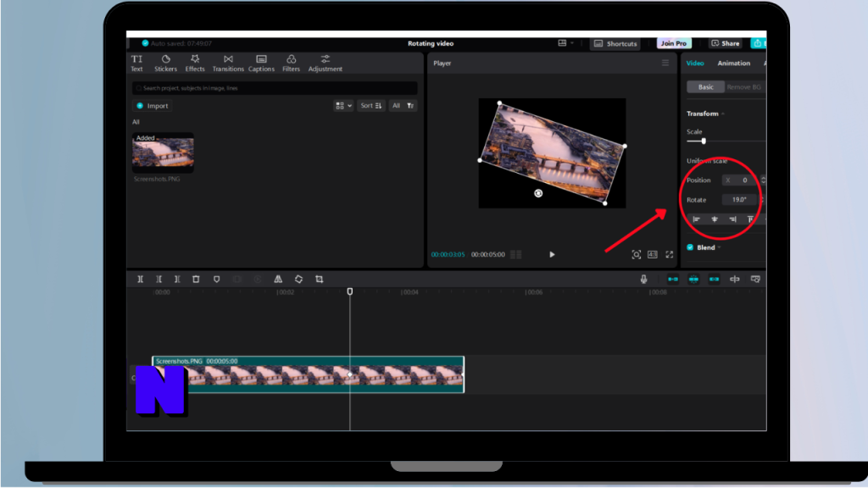Open the Stickers tab
This screenshot has width=868, height=488.
point(165,63)
